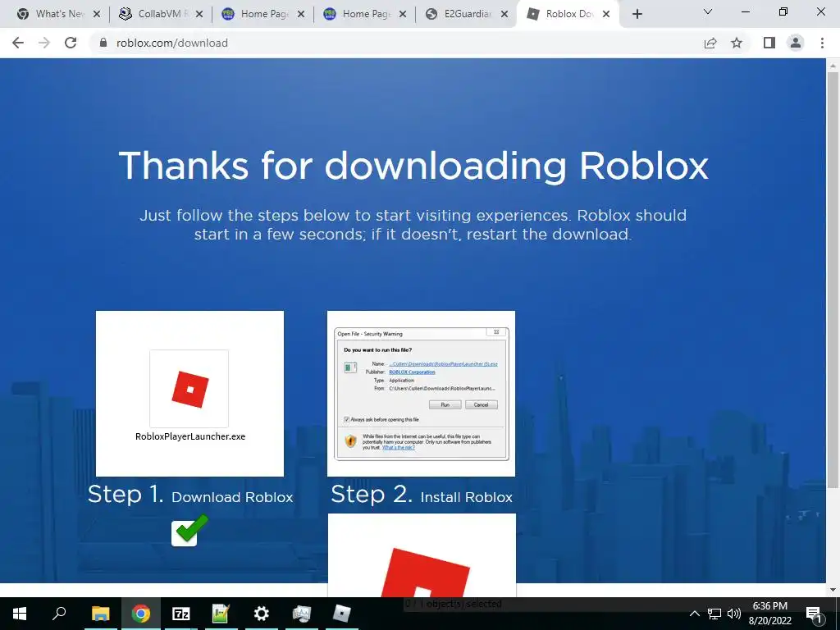Click the page's vertical scrollbar thumb
Image resolution: width=840 pixels, height=630 pixels.
click(833, 279)
